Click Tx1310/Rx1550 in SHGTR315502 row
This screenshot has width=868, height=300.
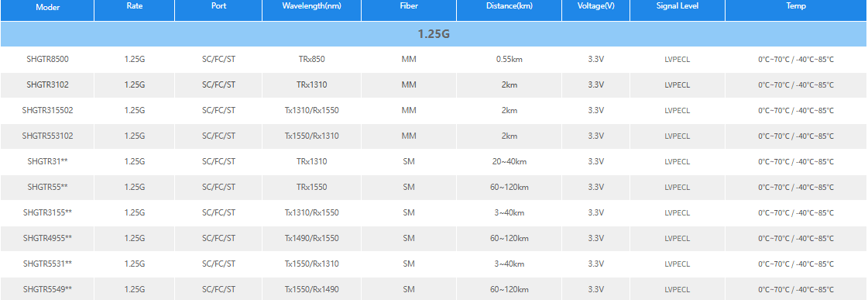(x=312, y=110)
